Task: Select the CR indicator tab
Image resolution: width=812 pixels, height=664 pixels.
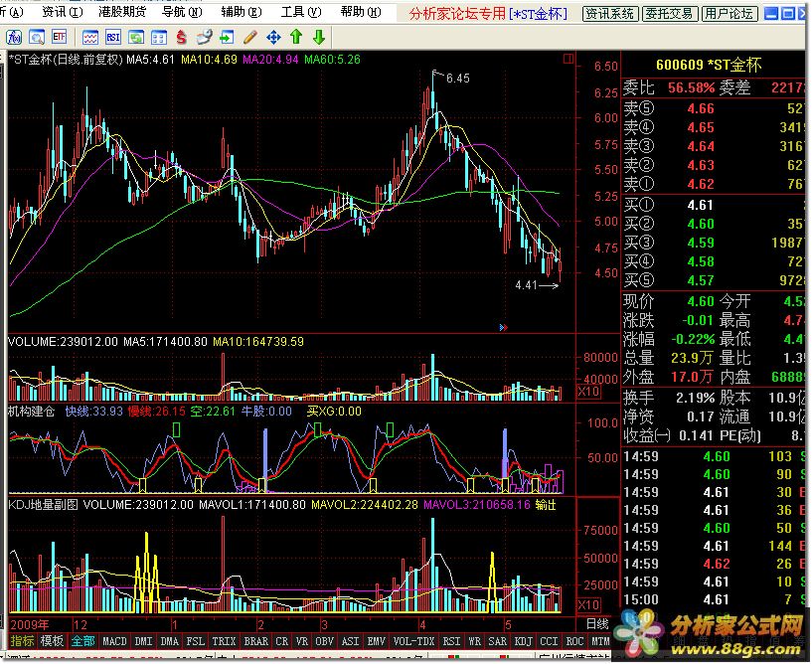Action: click(x=281, y=641)
